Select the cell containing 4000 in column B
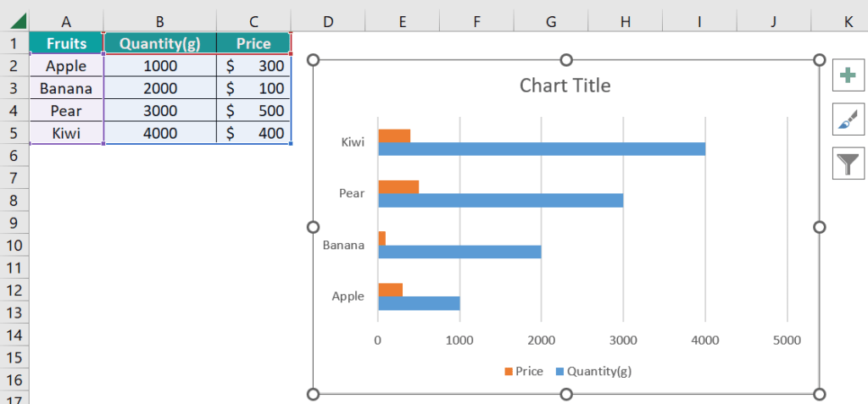Image resolution: width=868 pixels, height=404 pixels. [160, 133]
